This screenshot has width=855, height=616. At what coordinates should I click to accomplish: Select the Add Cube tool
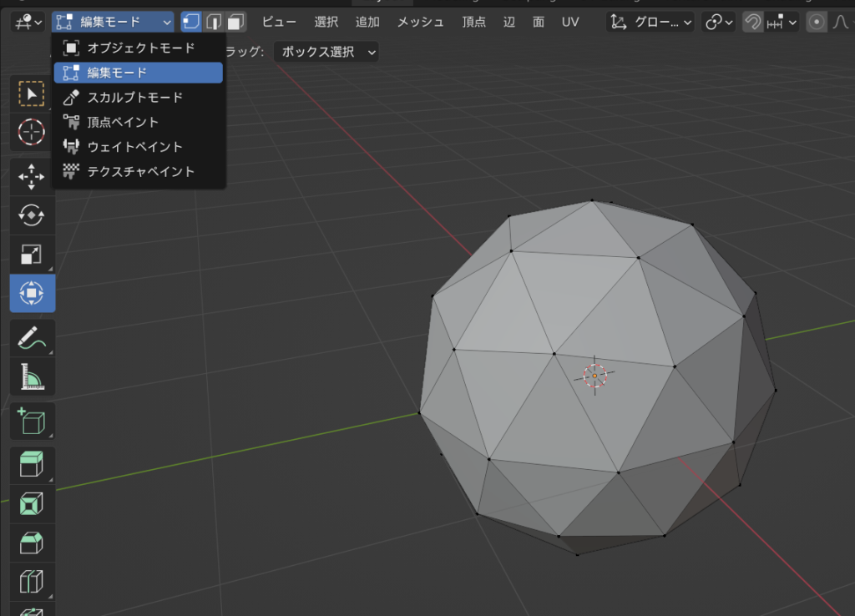pyautogui.click(x=32, y=422)
